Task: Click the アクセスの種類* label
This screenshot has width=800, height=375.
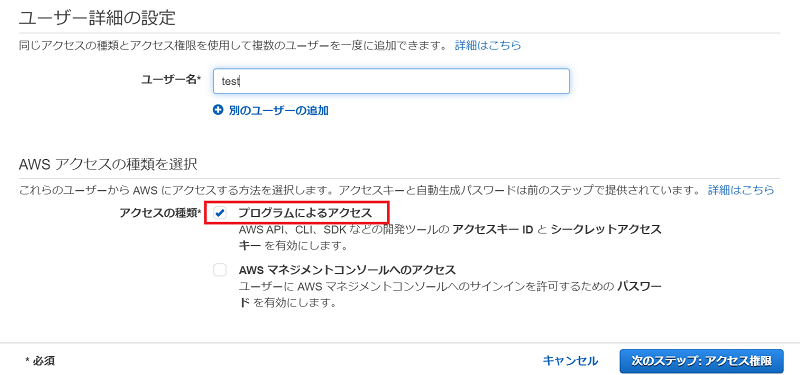Action: tap(160, 213)
